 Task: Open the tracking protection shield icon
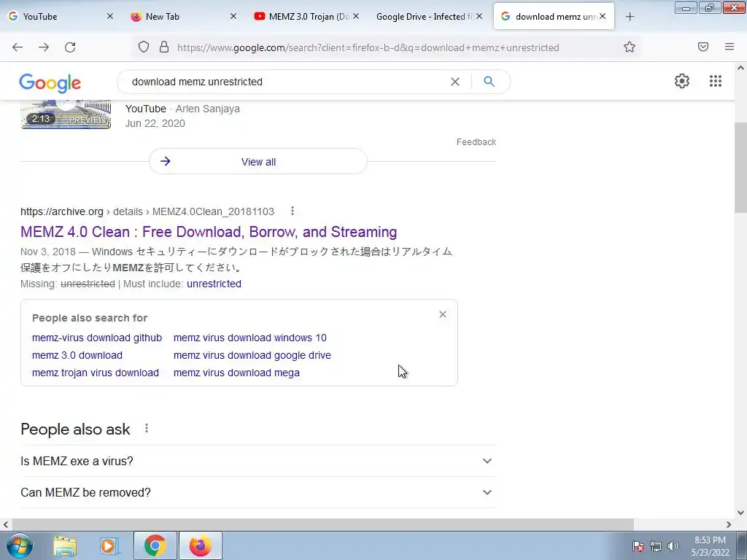point(144,47)
